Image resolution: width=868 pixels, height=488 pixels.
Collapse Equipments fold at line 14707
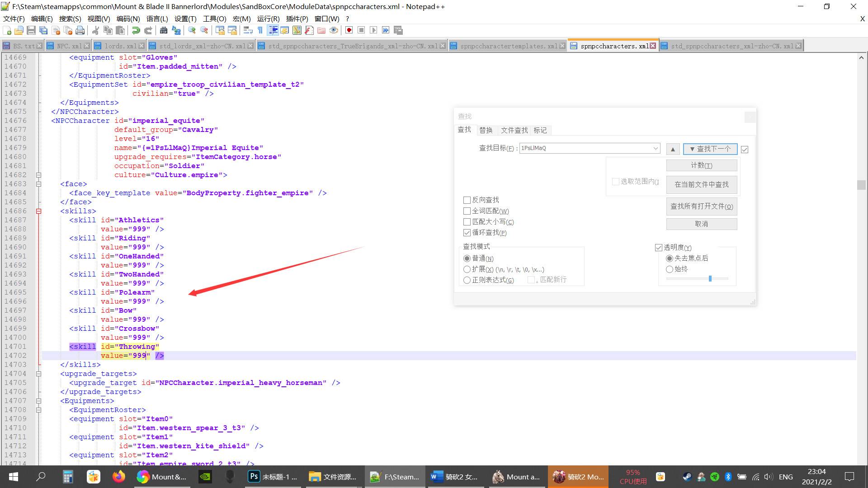(x=39, y=401)
